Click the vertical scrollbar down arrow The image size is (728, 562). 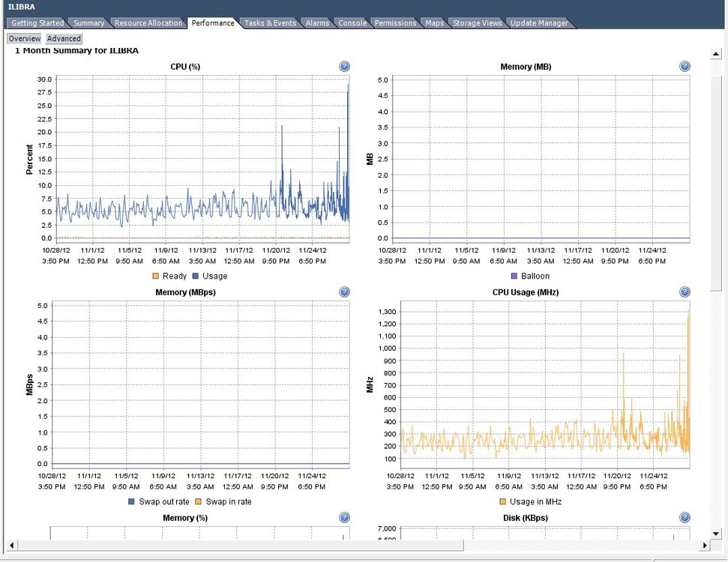pos(715,534)
